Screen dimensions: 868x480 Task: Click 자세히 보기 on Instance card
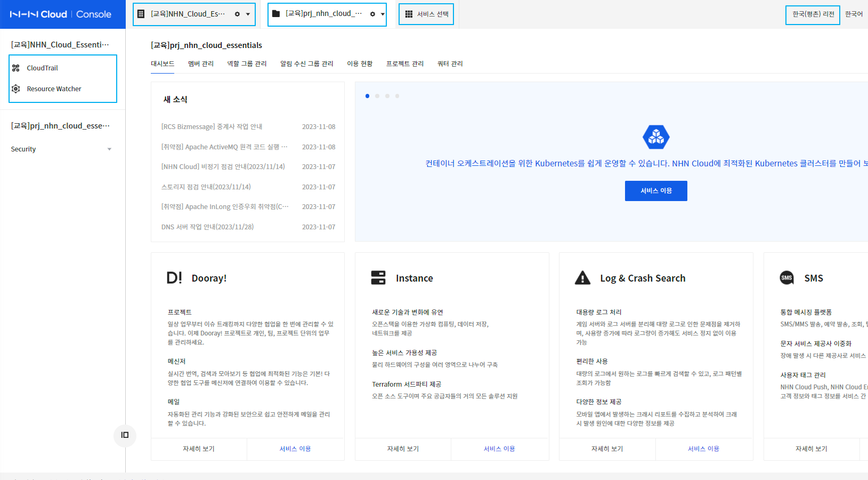(x=403, y=449)
